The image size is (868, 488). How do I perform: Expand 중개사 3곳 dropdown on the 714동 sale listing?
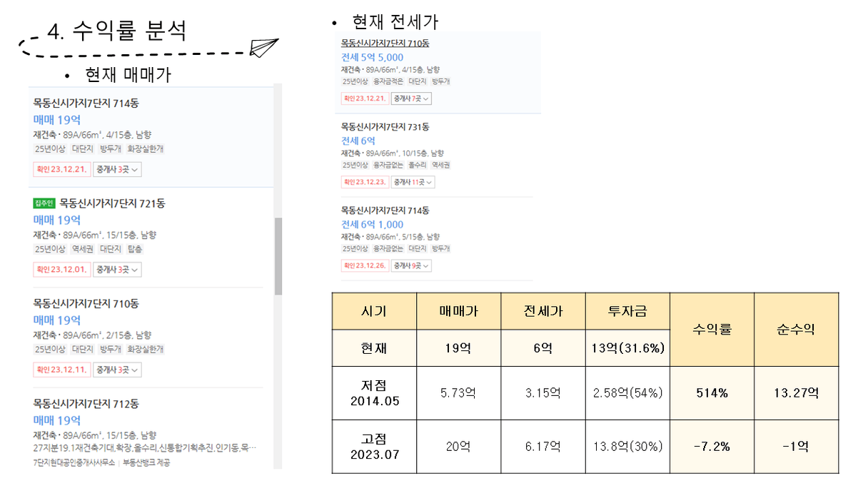coord(118,170)
